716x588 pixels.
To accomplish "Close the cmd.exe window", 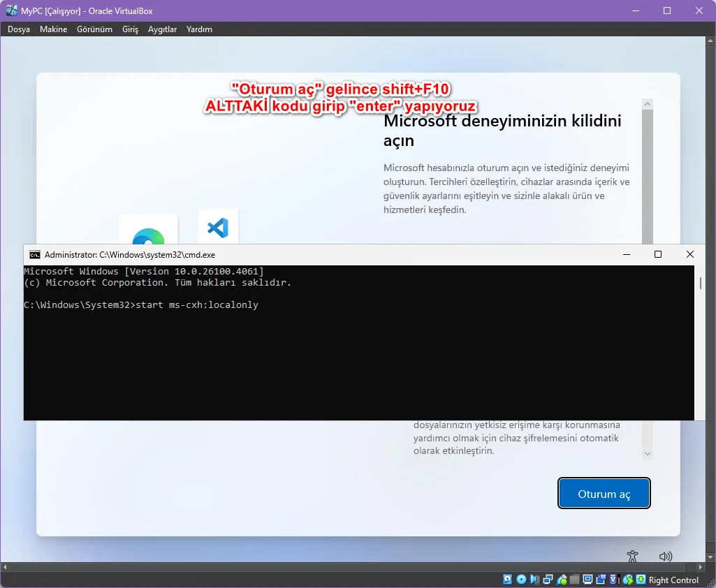I will coord(690,254).
